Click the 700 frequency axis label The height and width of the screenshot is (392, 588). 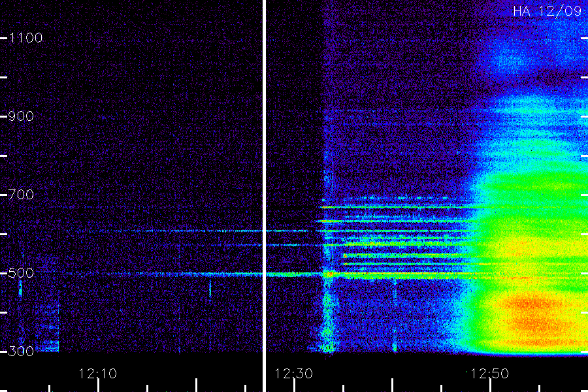21,195
